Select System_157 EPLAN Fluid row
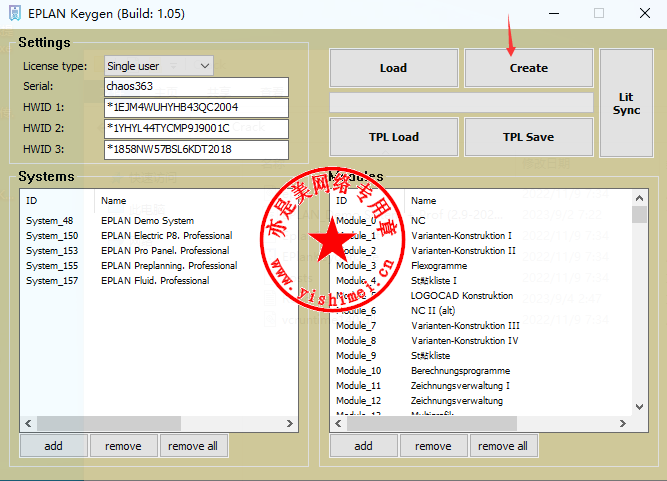 pyautogui.click(x=158, y=281)
